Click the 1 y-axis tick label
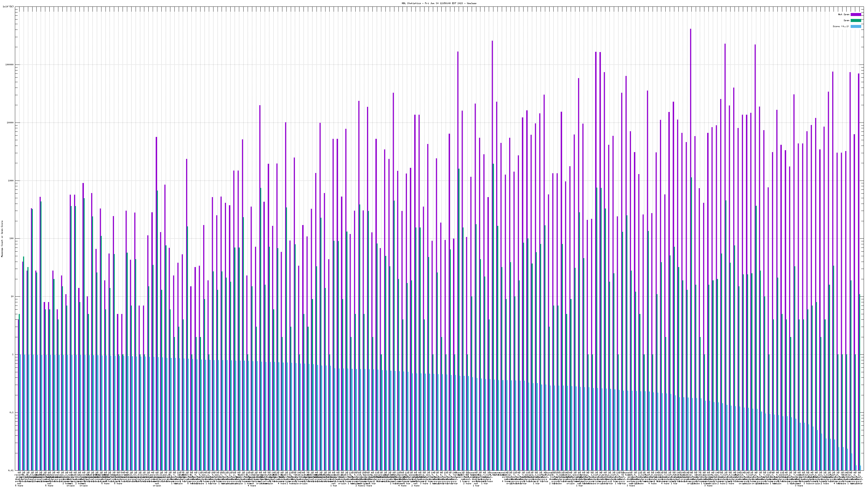 pos(12,354)
